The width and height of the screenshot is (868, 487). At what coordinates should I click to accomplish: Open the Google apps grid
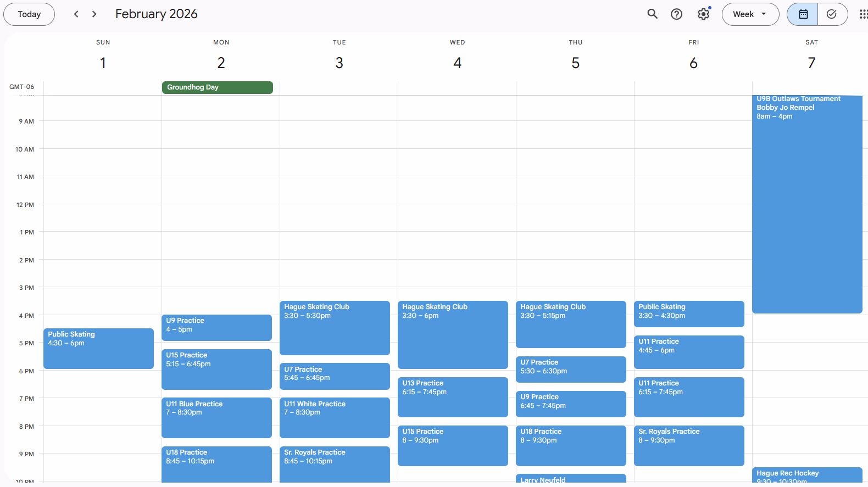[863, 14]
